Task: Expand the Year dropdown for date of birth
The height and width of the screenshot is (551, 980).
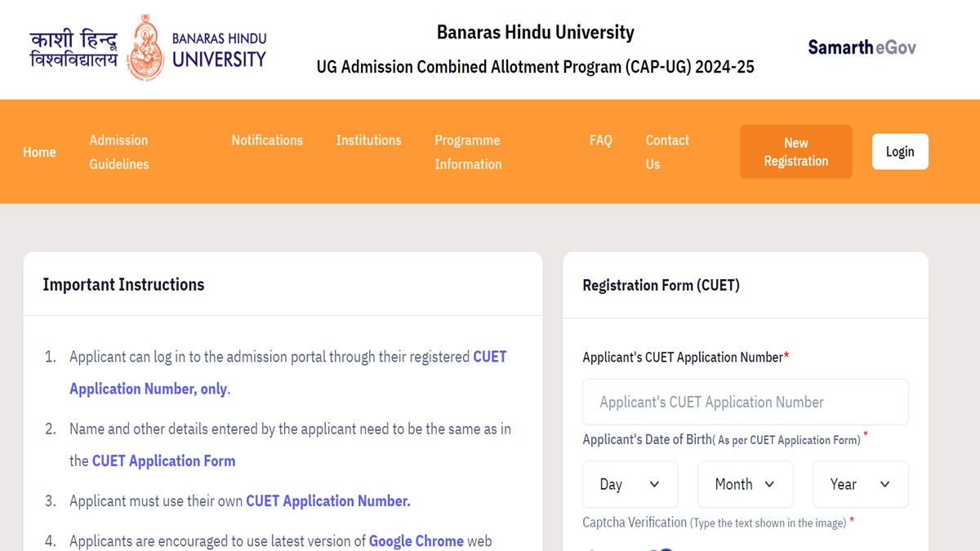Action: coord(861,484)
